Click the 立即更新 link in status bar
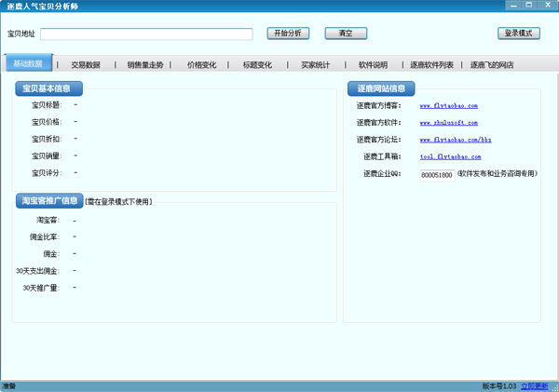Image resolution: width=559 pixels, height=392 pixels. [x=534, y=385]
